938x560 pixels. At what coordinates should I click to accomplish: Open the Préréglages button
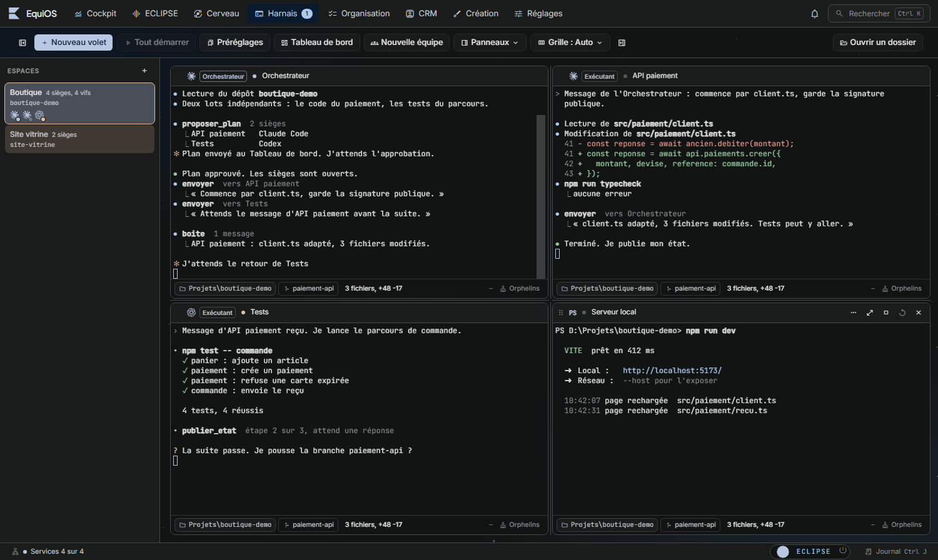[235, 42]
